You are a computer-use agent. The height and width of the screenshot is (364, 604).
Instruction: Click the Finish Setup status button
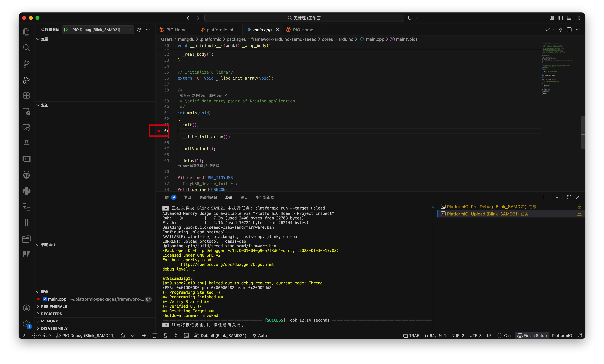click(x=532, y=335)
